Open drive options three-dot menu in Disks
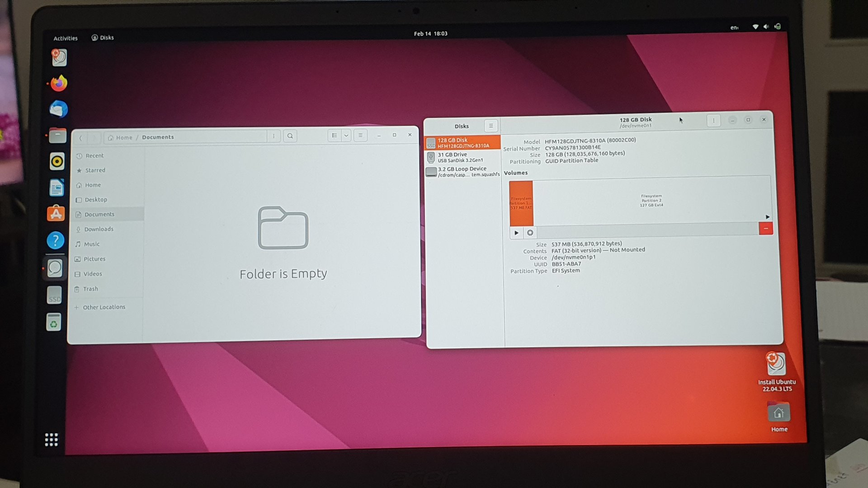Screen dimensions: 868x488 click(x=713, y=120)
